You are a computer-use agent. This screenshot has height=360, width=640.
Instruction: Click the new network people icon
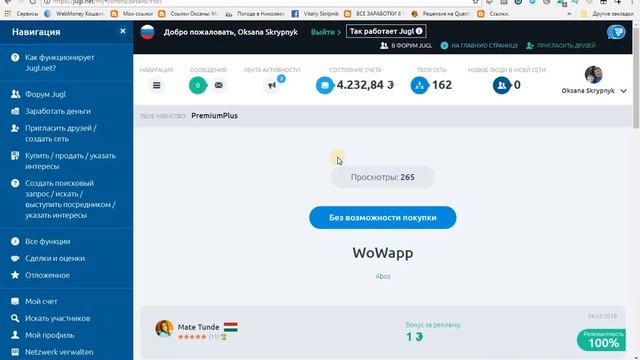pyautogui.click(x=502, y=85)
